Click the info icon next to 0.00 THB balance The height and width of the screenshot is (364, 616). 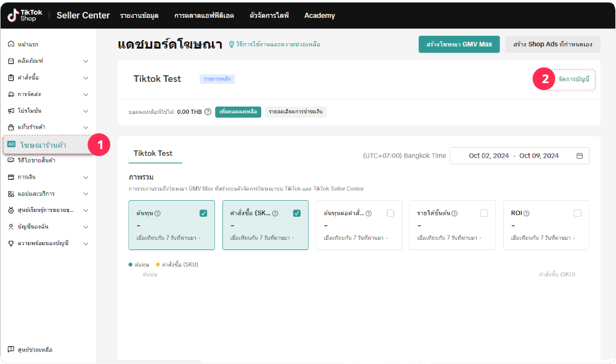click(208, 112)
